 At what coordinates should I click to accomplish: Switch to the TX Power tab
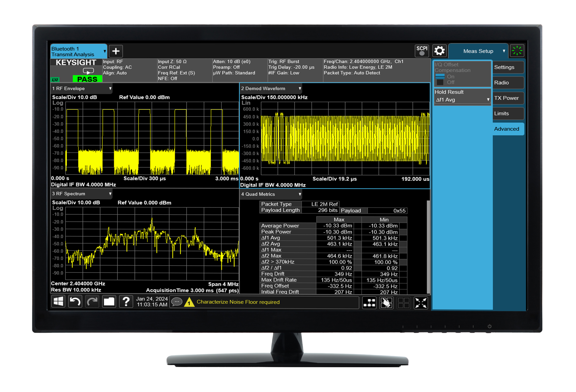point(507,98)
